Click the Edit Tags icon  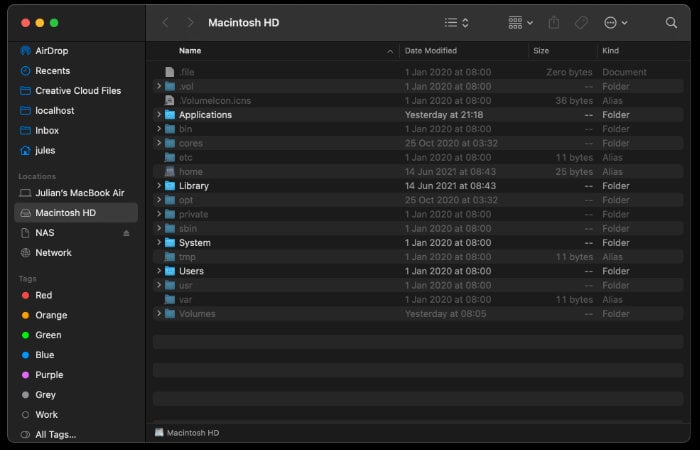[581, 23]
